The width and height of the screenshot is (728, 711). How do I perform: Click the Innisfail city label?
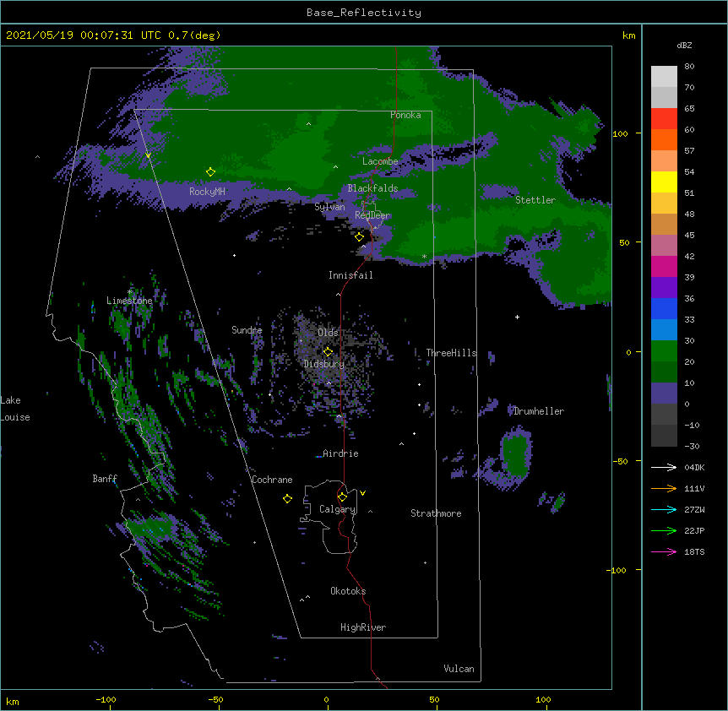click(350, 275)
